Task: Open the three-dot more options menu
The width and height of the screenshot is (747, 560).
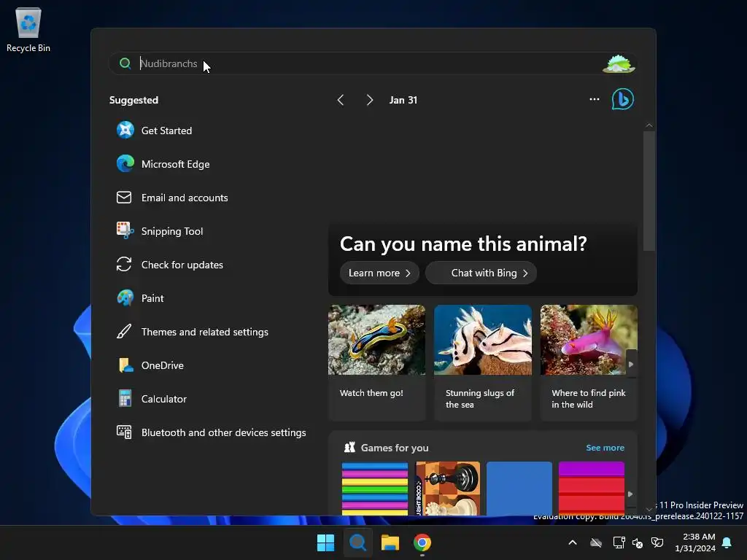Action: point(594,99)
